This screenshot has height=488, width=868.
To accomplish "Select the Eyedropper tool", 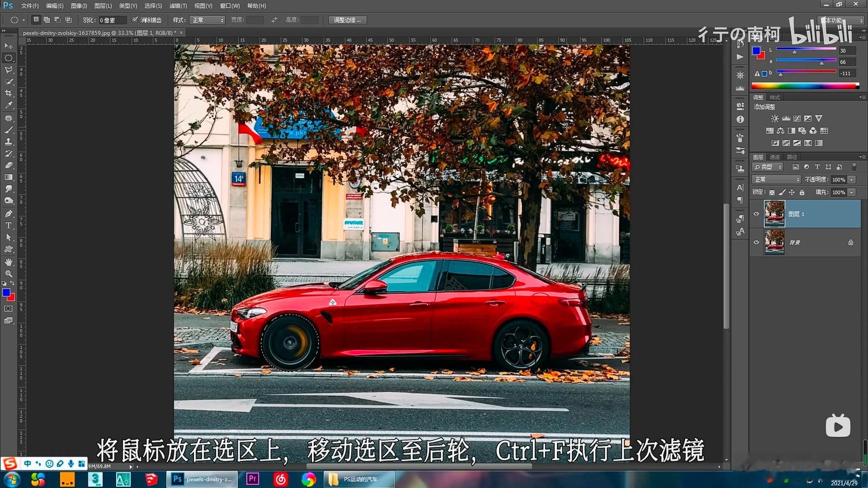I will pyautogui.click(x=9, y=105).
